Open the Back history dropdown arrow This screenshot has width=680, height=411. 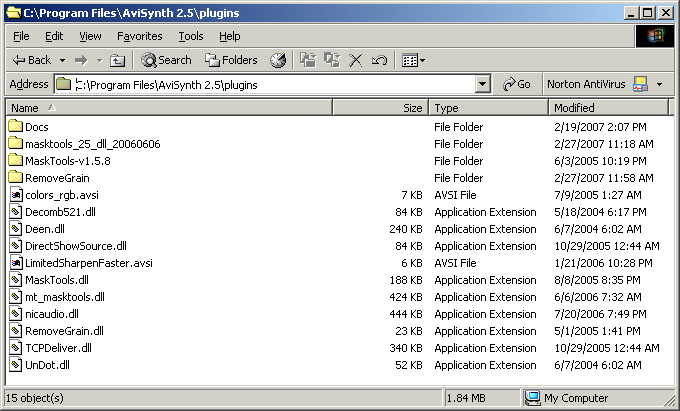tap(62, 60)
